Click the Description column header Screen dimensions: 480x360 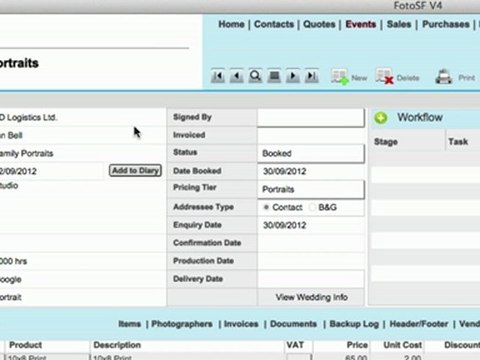[x=187, y=345]
